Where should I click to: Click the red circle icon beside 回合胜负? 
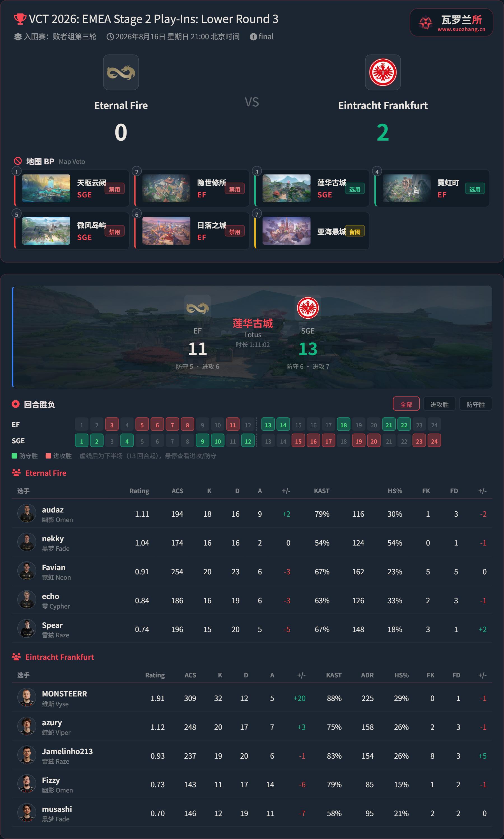tap(16, 404)
